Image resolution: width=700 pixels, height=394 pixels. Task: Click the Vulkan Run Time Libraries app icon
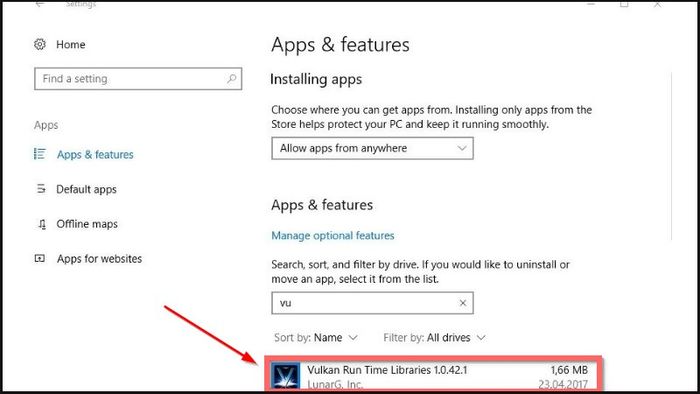pyautogui.click(x=286, y=376)
